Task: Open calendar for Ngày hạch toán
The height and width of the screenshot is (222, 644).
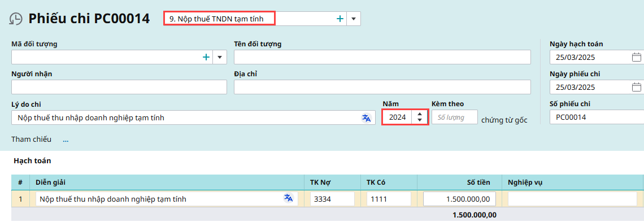Action: (636, 57)
